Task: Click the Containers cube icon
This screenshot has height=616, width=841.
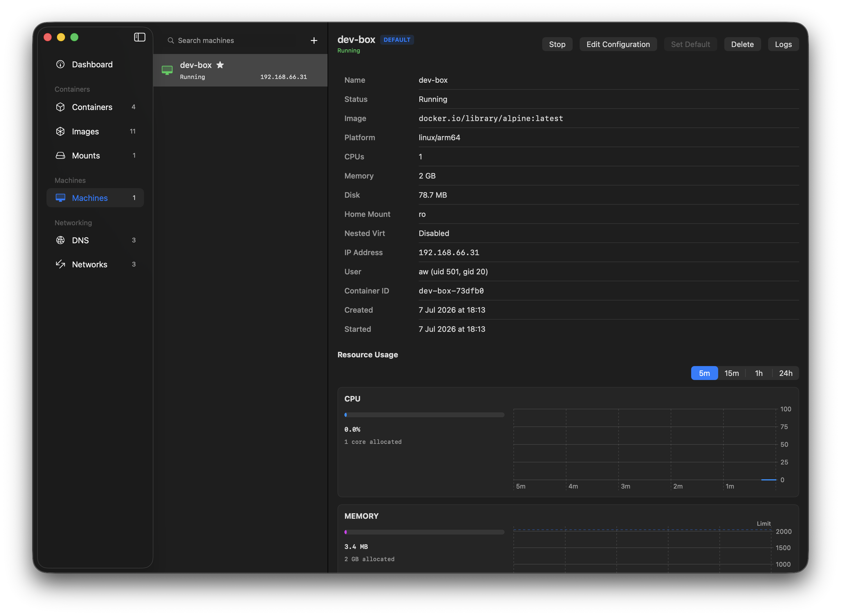Action: 60,107
